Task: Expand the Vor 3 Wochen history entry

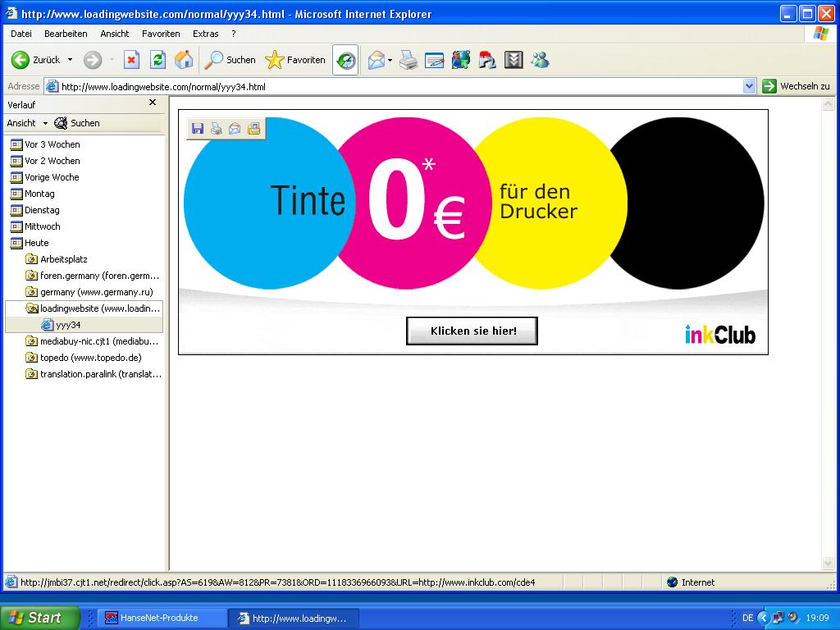Action: tap(45, 144)
